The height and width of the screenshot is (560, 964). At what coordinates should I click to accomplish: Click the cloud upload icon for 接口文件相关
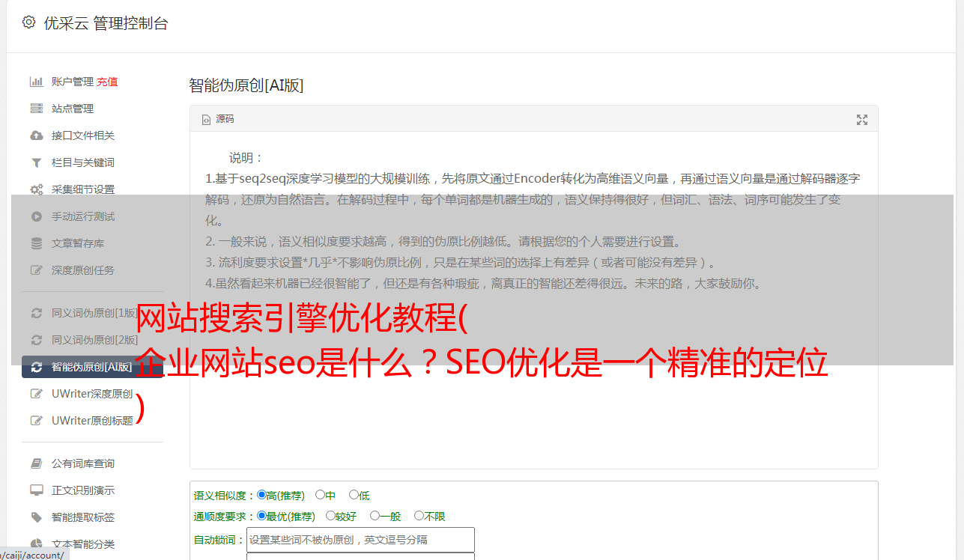36,136
